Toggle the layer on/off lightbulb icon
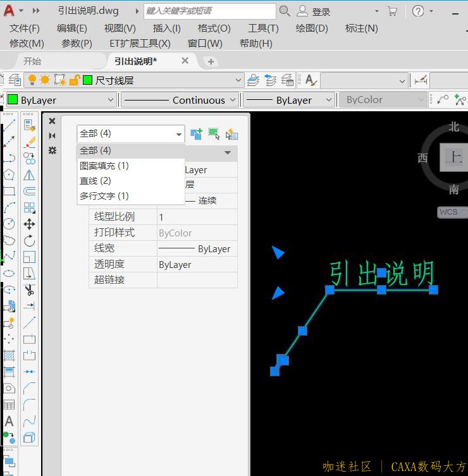 tap(32, 80)
